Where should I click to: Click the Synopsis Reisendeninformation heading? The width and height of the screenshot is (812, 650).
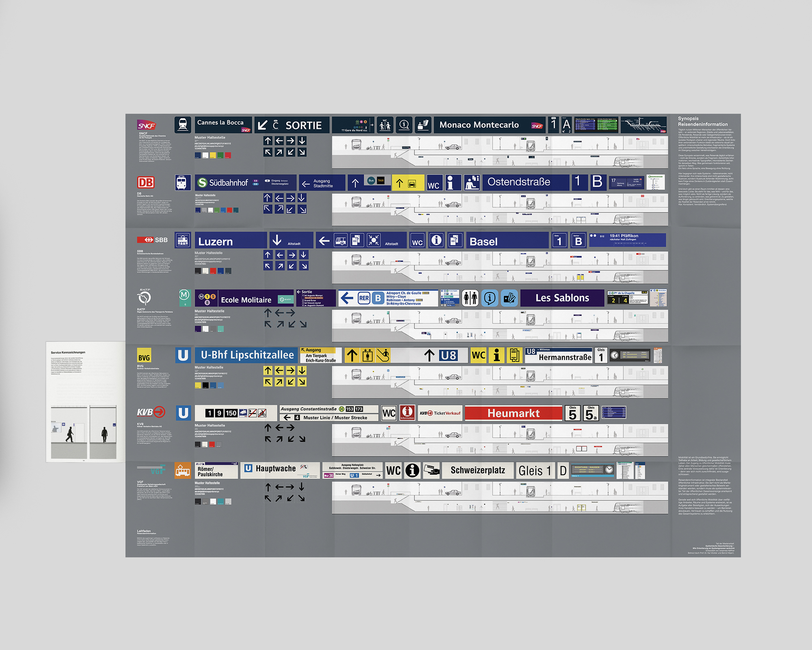click(702, 121)
